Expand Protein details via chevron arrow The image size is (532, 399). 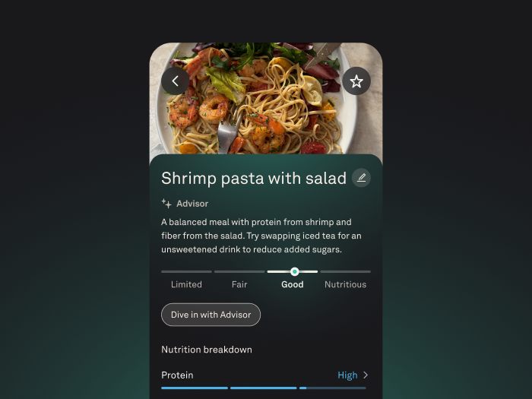[366, 375]
